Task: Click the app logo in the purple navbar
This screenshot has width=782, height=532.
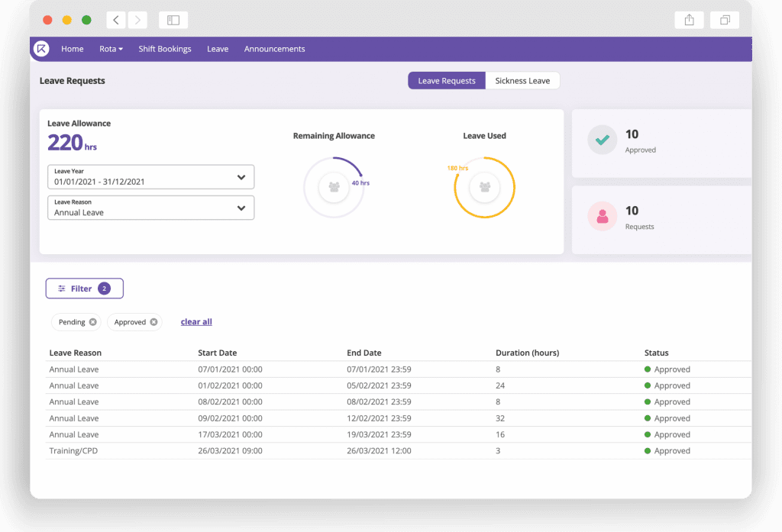Action: 41,49
